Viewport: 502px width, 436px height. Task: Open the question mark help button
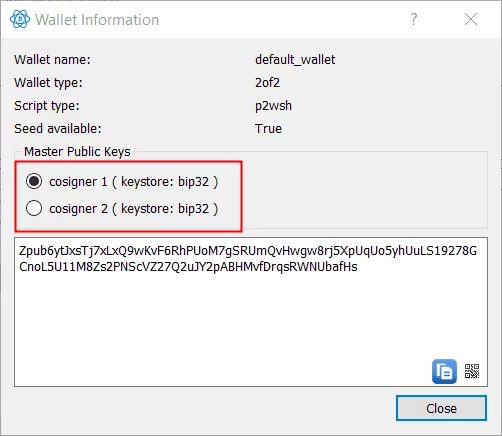(x=413, y=19)
